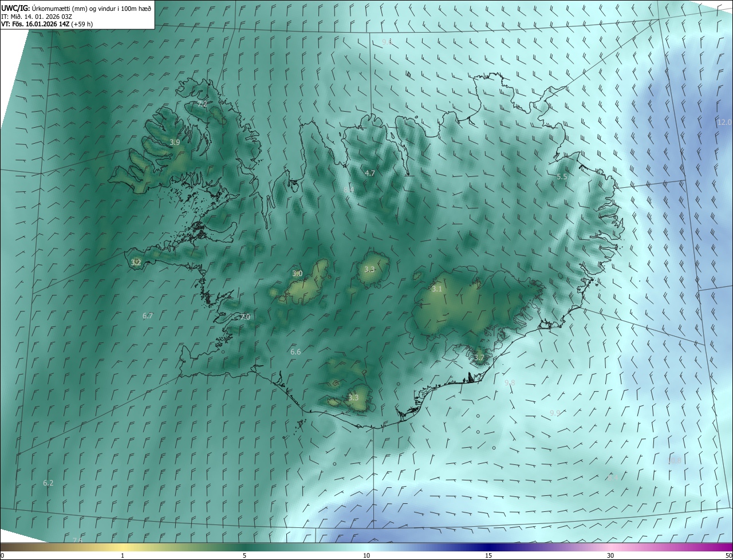Click the 4.7 value label in north Iceland
The width and height of the screenshot is (733, 560).
pyautogui.click(x=370, y=173)
